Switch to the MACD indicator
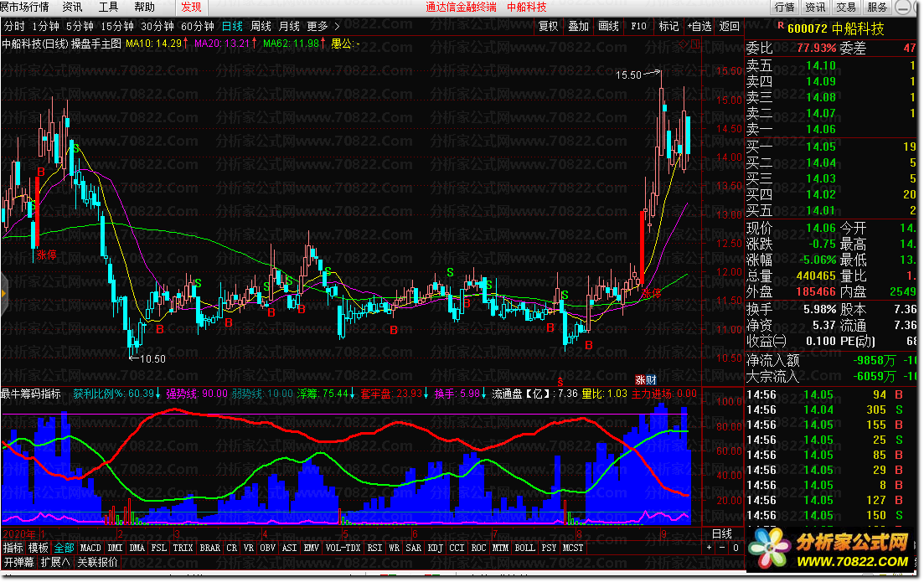Screen dimensions: 924x582 (x=90, y=549)
